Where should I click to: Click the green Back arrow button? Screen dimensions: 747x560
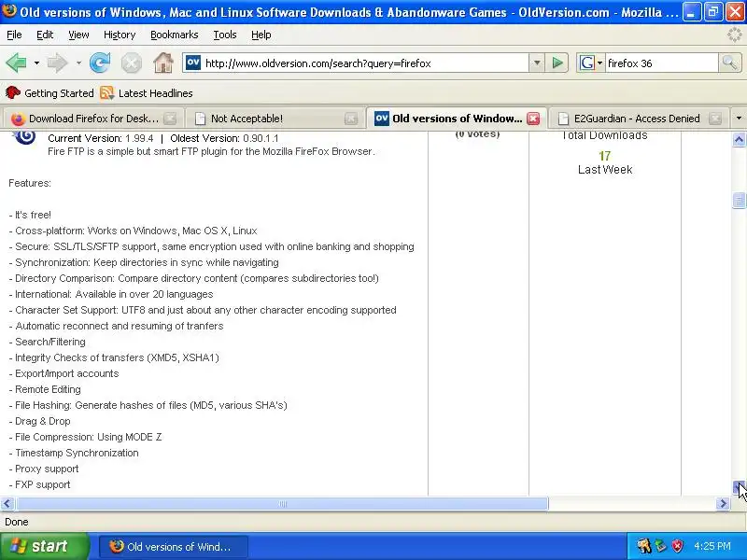(x=16, y=63)
